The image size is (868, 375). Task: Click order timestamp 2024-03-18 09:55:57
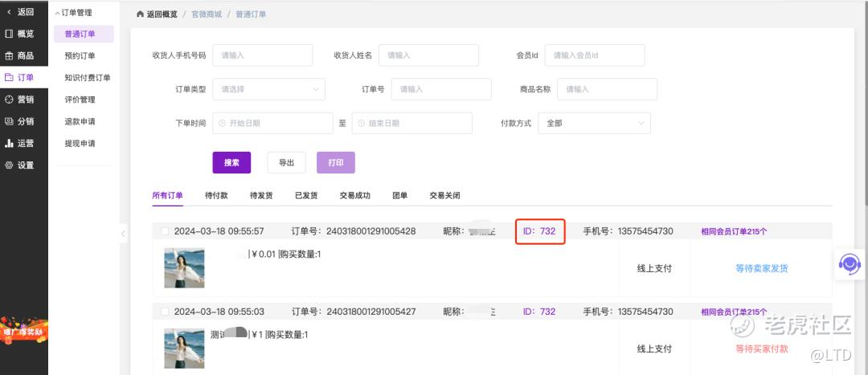tap(219, 231)
